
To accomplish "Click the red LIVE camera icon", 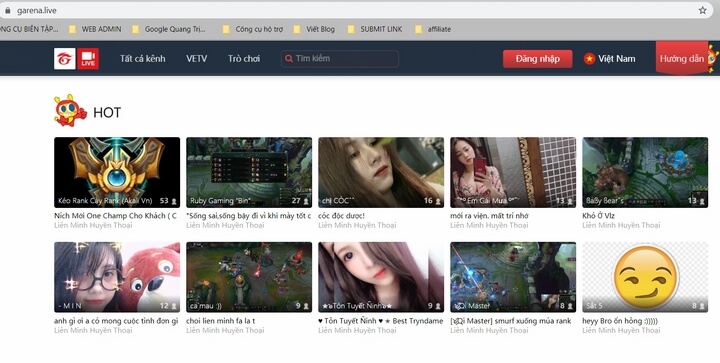I will click(x=88, y=59).
